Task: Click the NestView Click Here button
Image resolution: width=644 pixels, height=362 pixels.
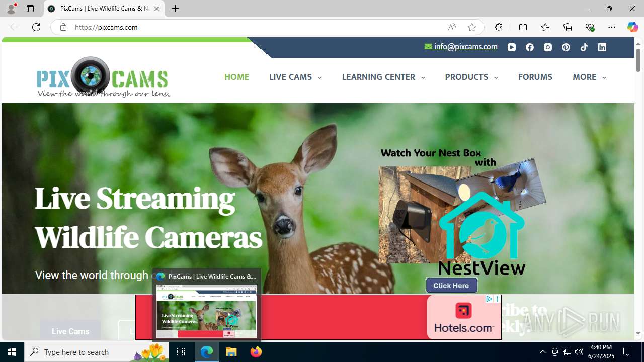Action: click(x=451, y=286)
